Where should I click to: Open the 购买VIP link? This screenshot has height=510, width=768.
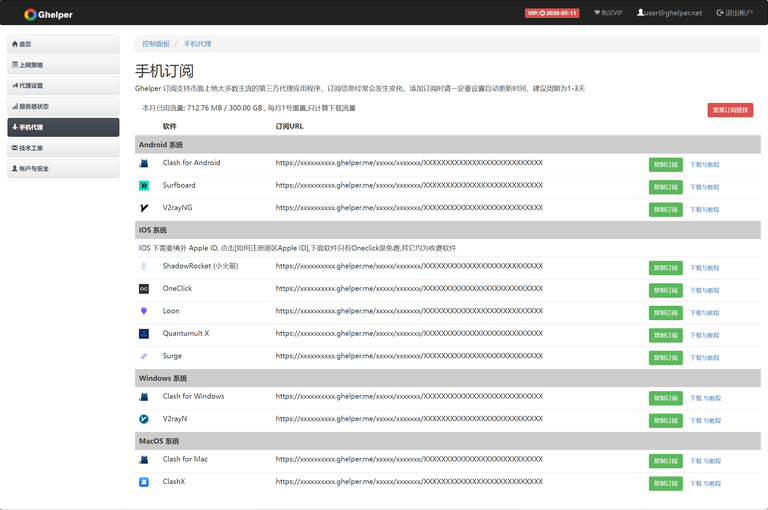click(x=608, y=13)
